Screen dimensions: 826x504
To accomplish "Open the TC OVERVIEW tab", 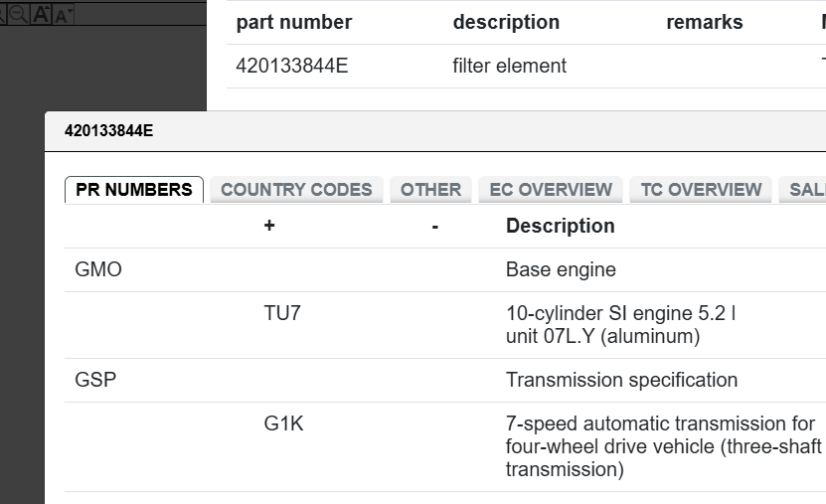I will (701, 190).
